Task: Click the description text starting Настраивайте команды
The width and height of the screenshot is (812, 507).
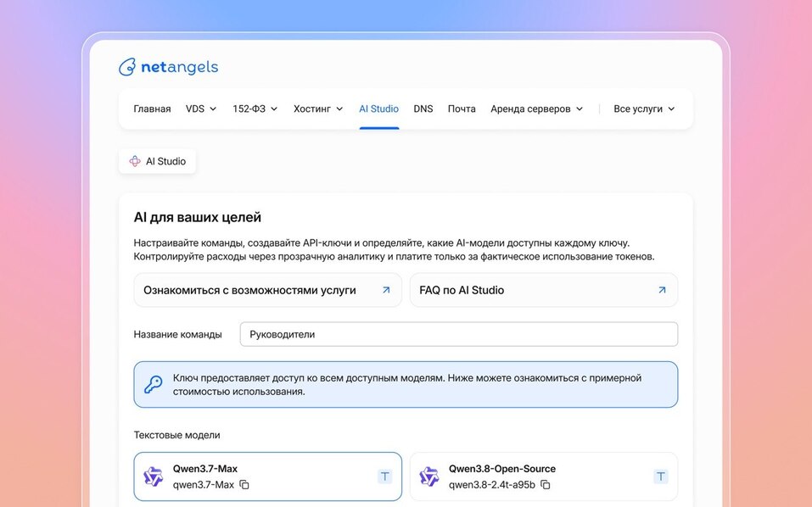Action: coord(394,249)
